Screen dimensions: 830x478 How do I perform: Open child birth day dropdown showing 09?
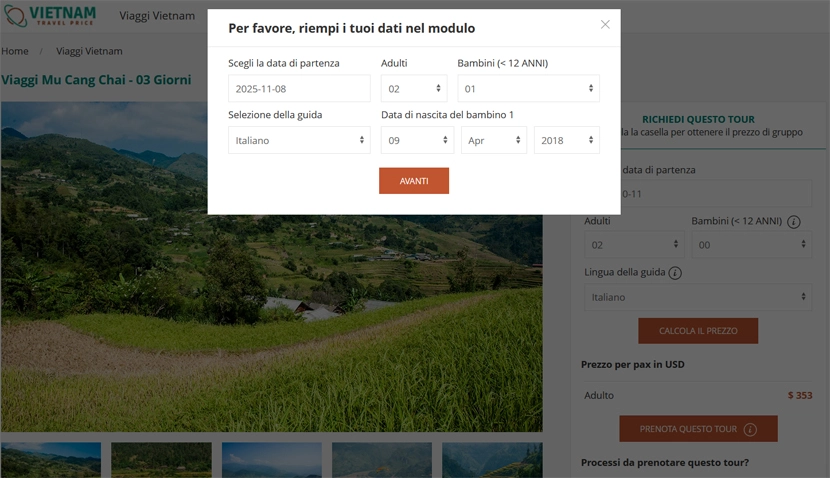tap(417, 140)
